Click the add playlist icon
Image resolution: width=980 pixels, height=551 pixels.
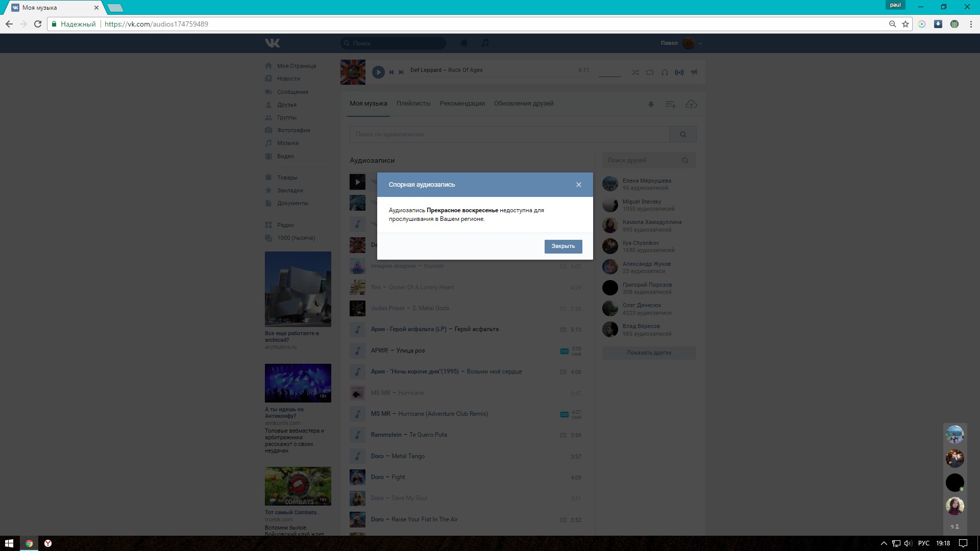671,105
